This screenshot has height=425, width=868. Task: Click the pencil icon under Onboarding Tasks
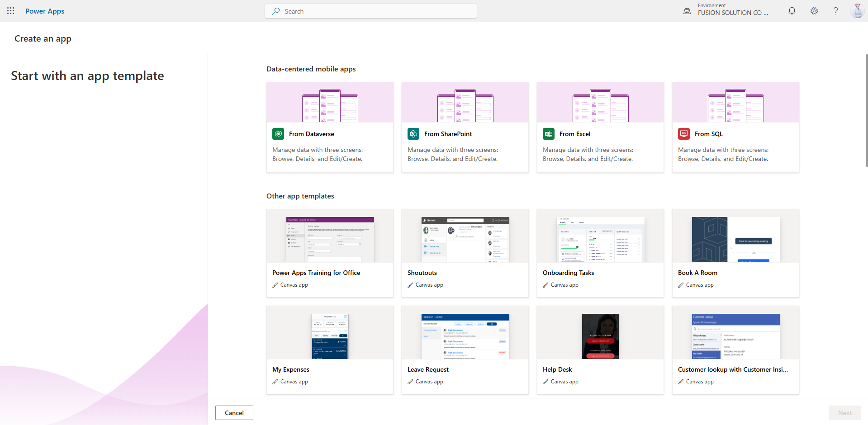tap(545, 285)
